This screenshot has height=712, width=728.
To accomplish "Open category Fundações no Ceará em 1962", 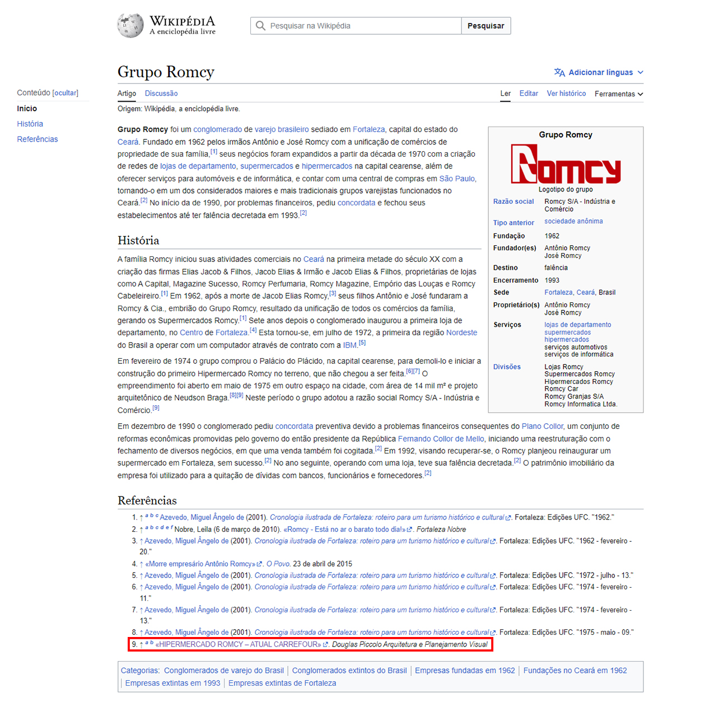I will pos(575,671).
